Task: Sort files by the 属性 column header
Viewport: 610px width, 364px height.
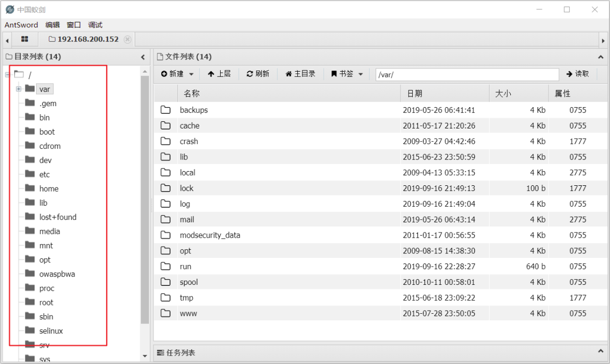Action: 577,93
